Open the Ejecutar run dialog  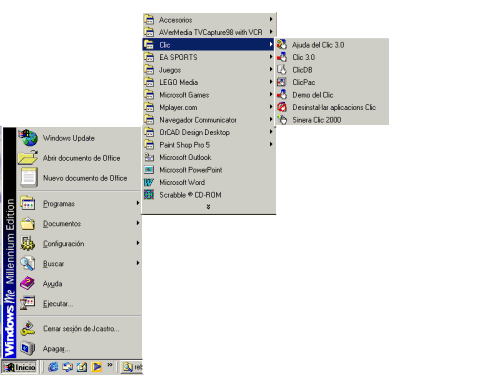[80, 303]
